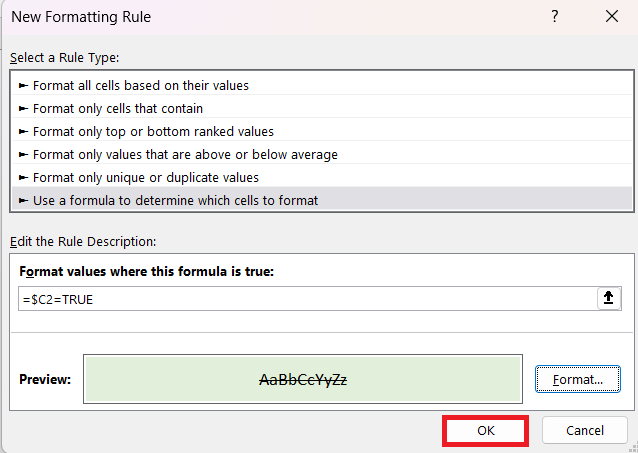Cancel the new formatting rule
This screenshot has height=453, width=638.
(585, 430)
